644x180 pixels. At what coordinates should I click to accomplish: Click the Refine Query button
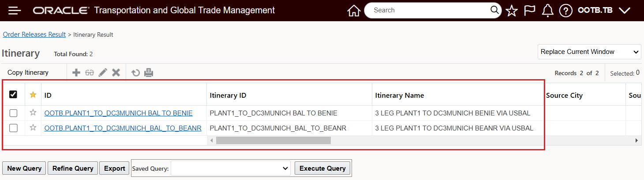coord(73,168)
